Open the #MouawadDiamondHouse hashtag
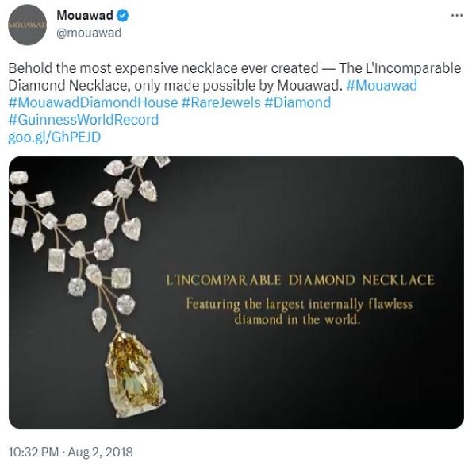Image resolution: width=476 pixels, height=466 pixels. click(92, 103)
